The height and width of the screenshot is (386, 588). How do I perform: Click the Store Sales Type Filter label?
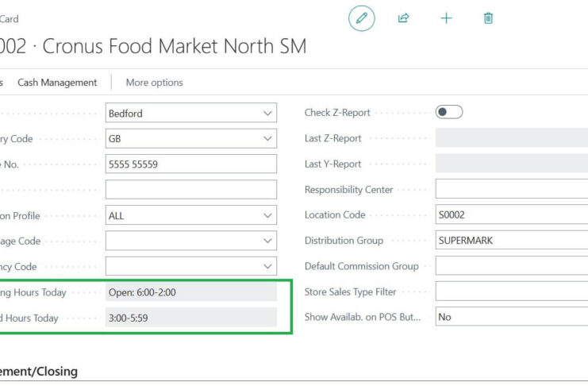click(x=350, y=291)
